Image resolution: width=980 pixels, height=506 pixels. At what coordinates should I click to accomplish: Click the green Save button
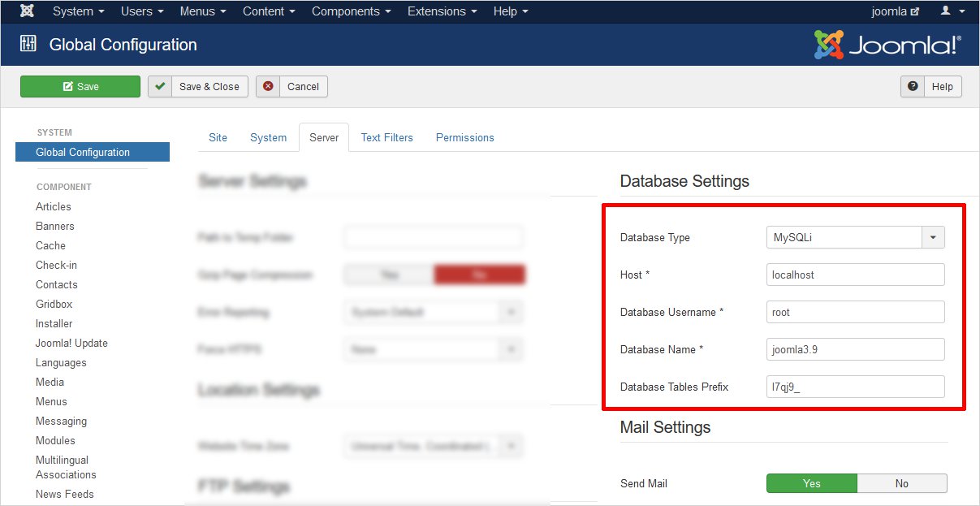80,87
